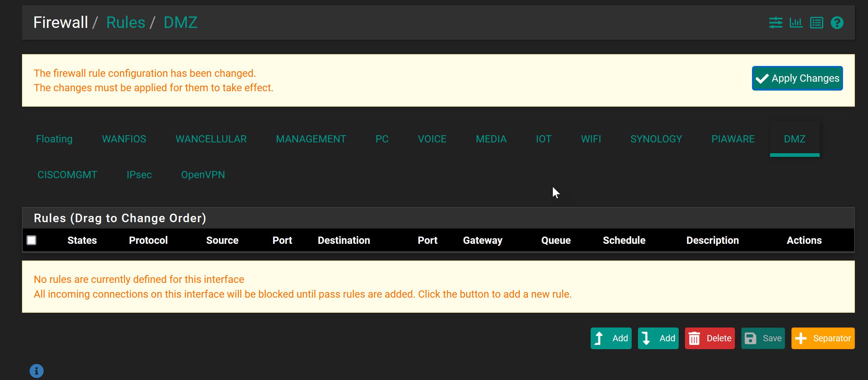868x380 pixels.
Task: Switch to the MANAGEMENT tab
Action: 311,139
